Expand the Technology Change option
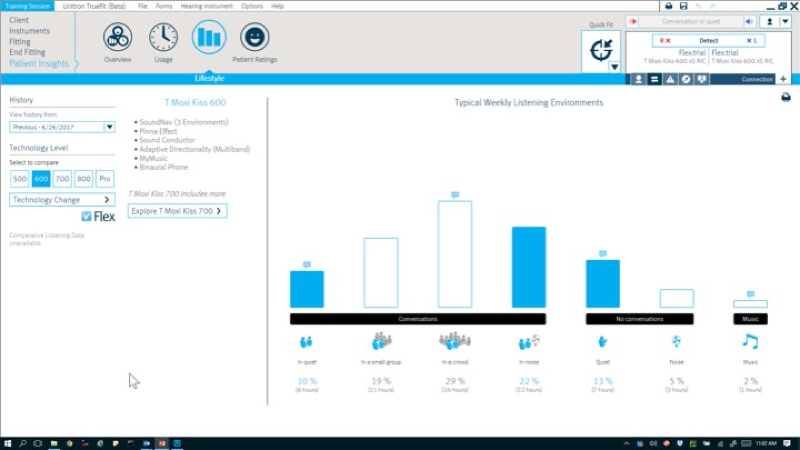This screenshot has height=450, width=800. click(62, 199)
